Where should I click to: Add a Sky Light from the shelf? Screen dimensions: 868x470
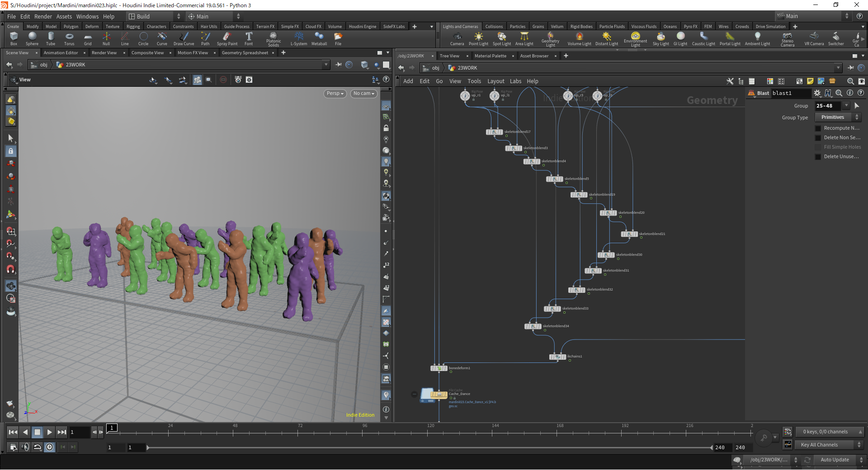[661, 39]
